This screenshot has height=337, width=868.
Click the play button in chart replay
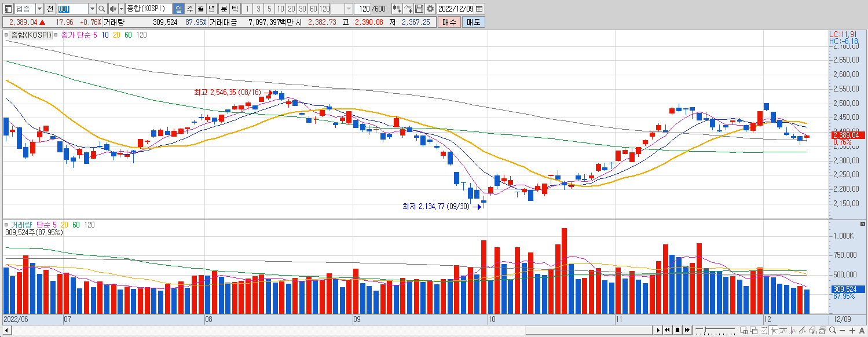tap(658, 330)
